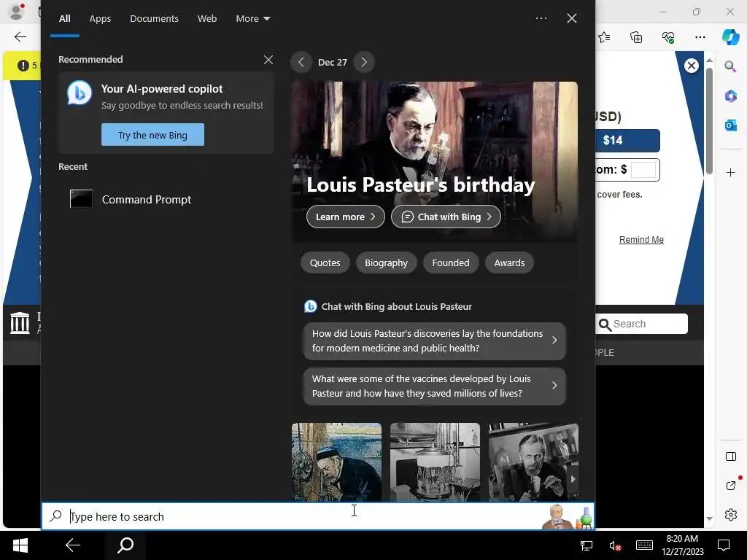This screenshot has width=747, height=560.
Task: Click the web page Search box
Action: pyautogui.click(x=642, y=324)
